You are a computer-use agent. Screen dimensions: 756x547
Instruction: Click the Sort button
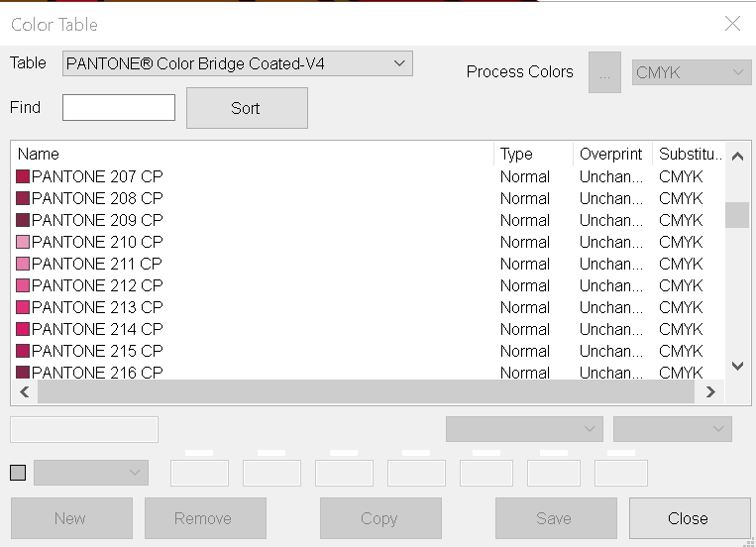coord(247,108)
